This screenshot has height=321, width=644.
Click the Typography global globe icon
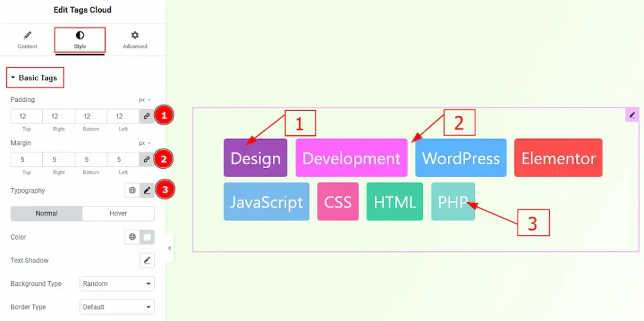click(132, 190)
